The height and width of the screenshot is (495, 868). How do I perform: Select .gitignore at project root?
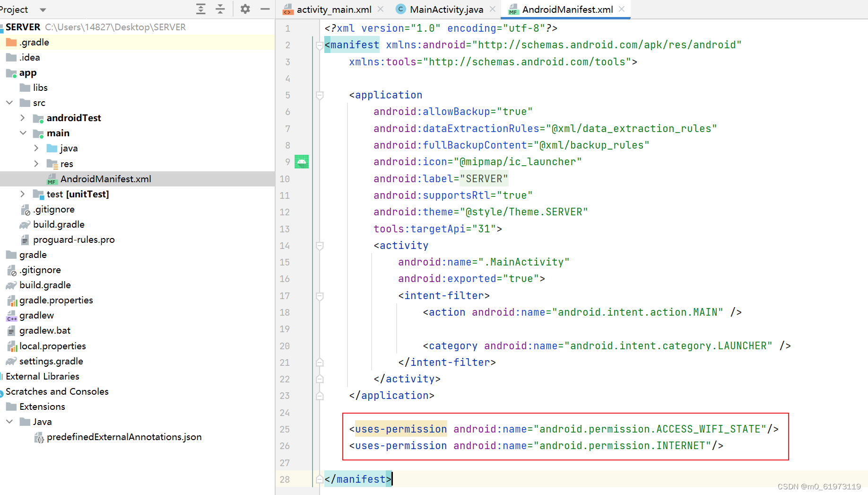coord(137,270)
